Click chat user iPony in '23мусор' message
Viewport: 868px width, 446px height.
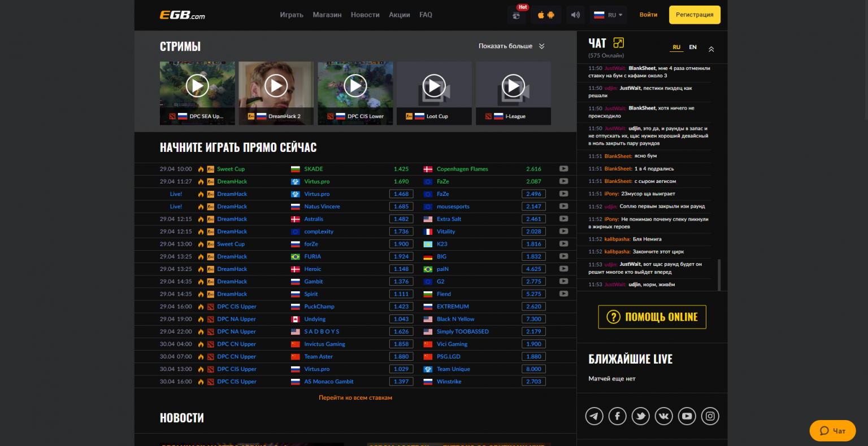tap(611, 194)
